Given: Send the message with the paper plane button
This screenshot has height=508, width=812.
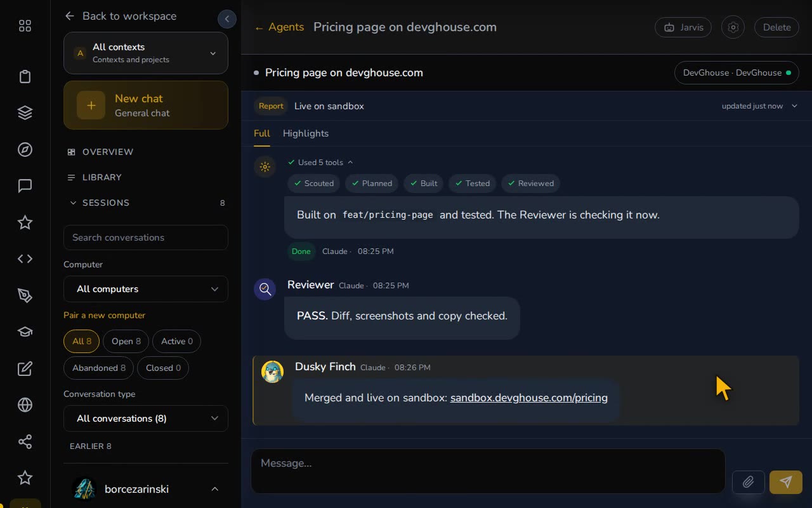Looking at the screenshot, I should coord(786,482).
